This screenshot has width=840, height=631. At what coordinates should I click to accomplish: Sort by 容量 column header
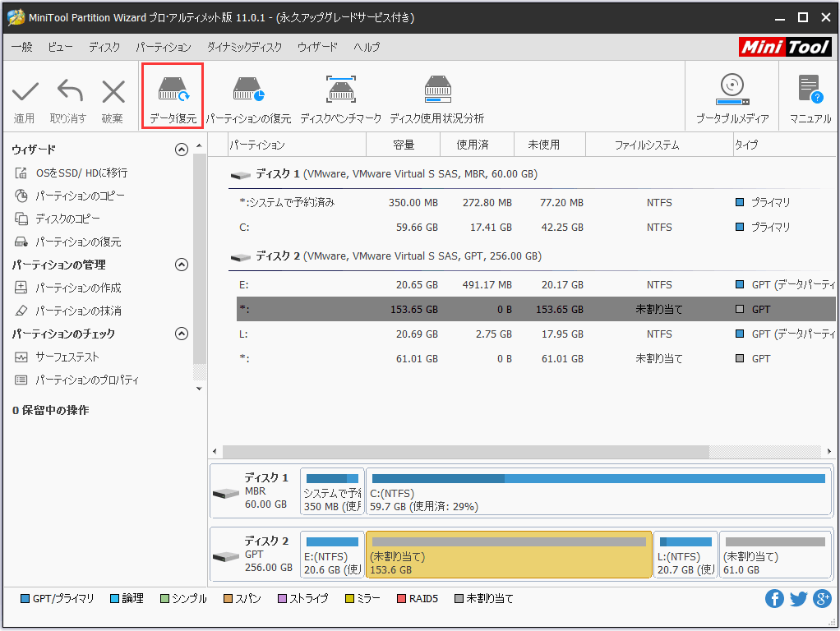pos(404,145)
